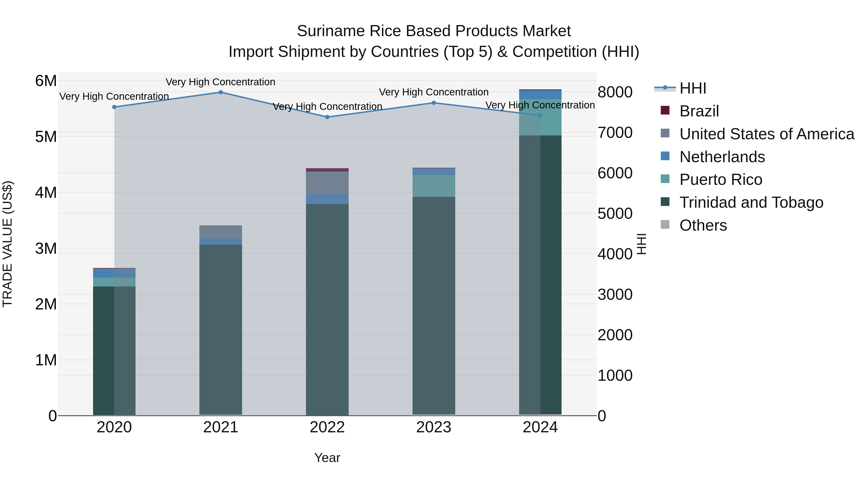The width and height of the screenshot is (868, 488).
Task: Click the '3M' left axis tick
Action: 46,248
